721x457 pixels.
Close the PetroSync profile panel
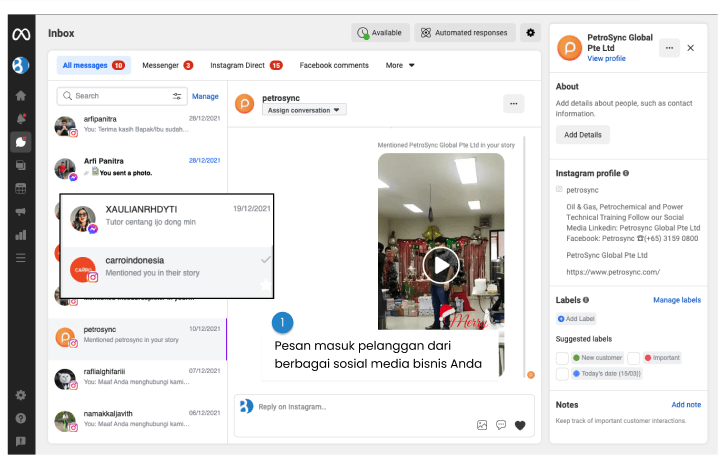691,48
